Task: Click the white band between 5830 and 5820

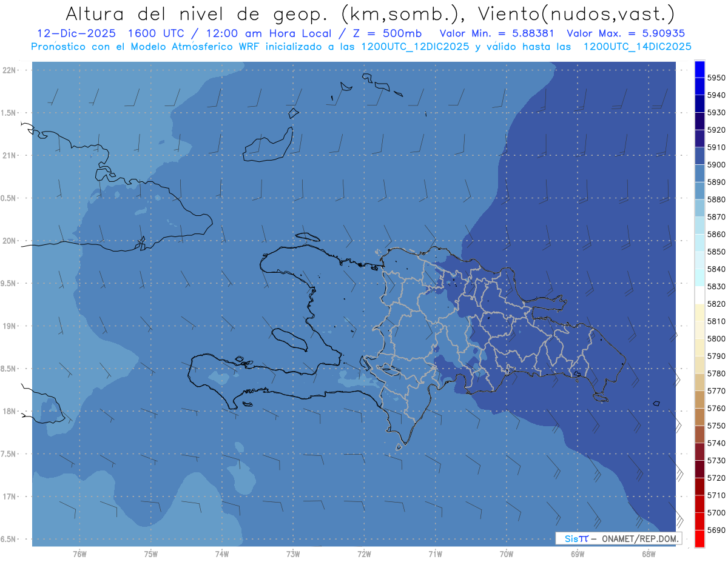Action: [x=699, y=295]
